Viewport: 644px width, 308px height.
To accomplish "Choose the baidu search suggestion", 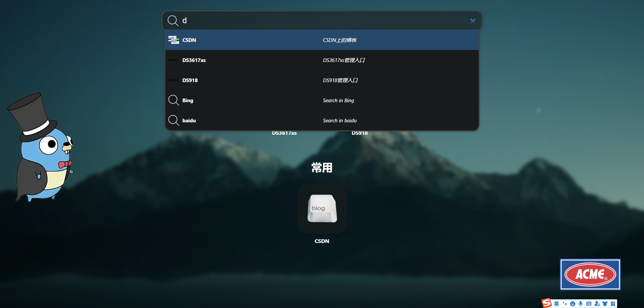I will pos(322,120).
